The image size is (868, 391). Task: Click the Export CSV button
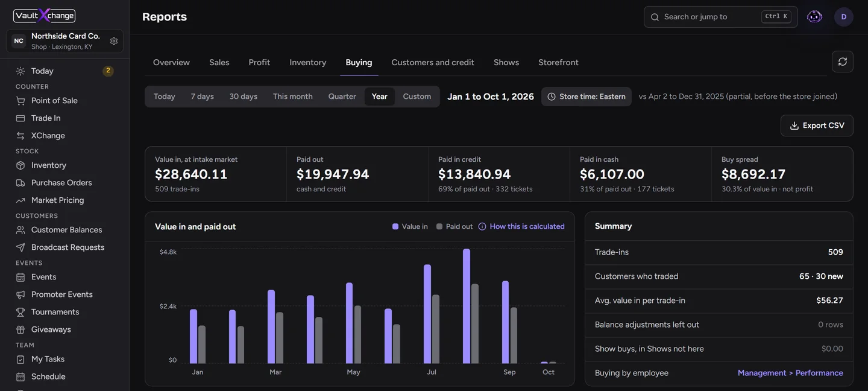[x=817, y=126]
